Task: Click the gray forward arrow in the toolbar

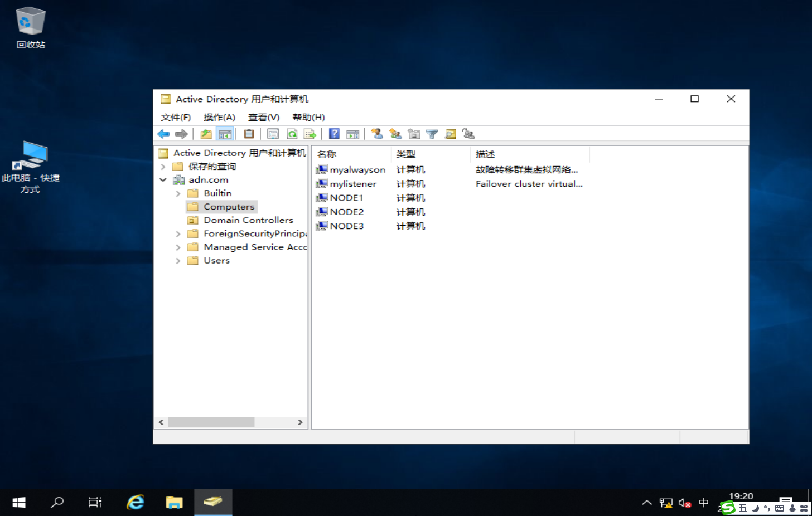Action: [x=181, y=134]
